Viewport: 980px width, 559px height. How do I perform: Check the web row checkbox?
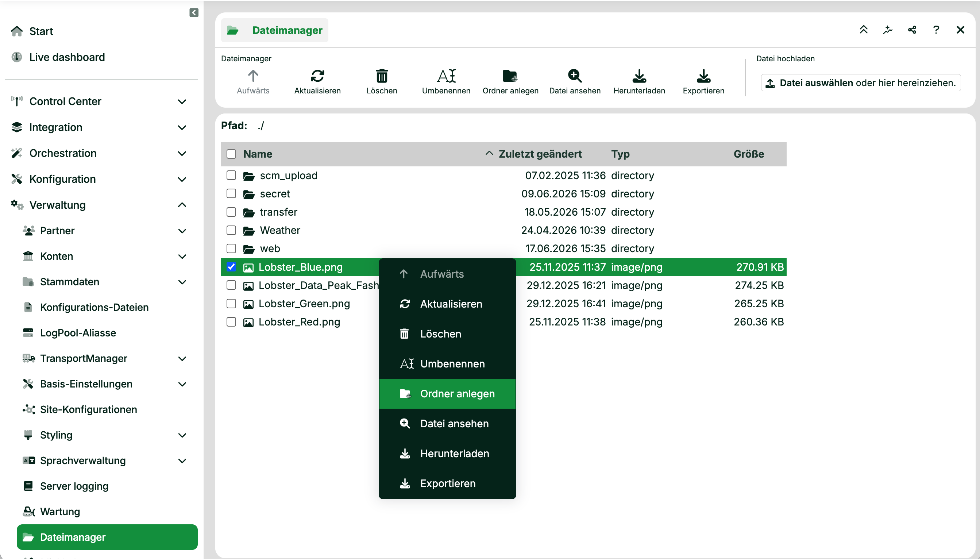tap(231, 248)
